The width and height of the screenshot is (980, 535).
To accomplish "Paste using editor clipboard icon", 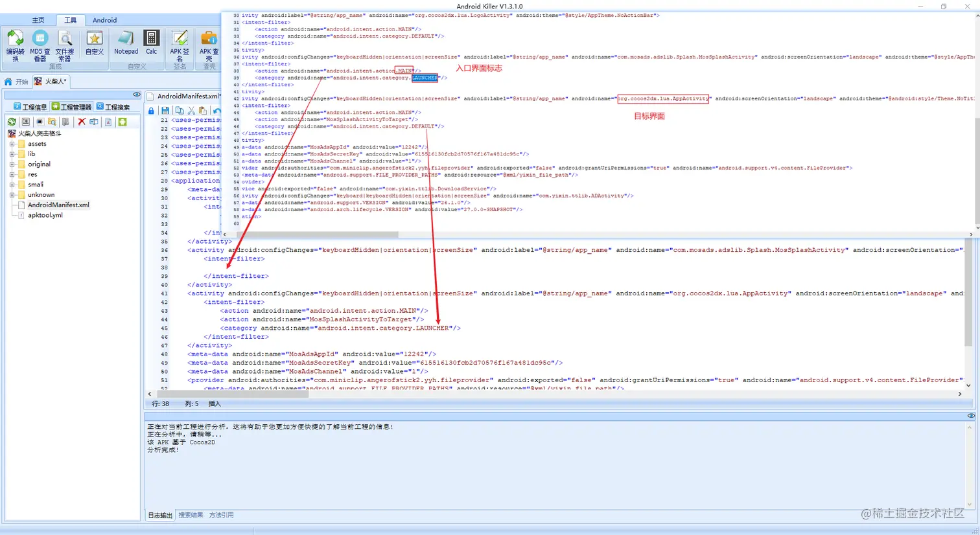I will 203,111.
